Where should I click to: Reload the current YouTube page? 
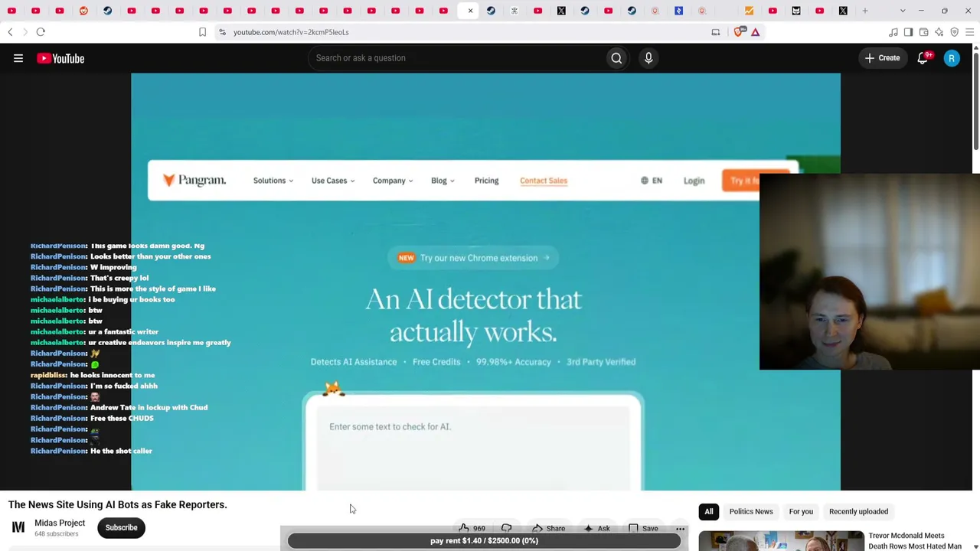(41, 32)
